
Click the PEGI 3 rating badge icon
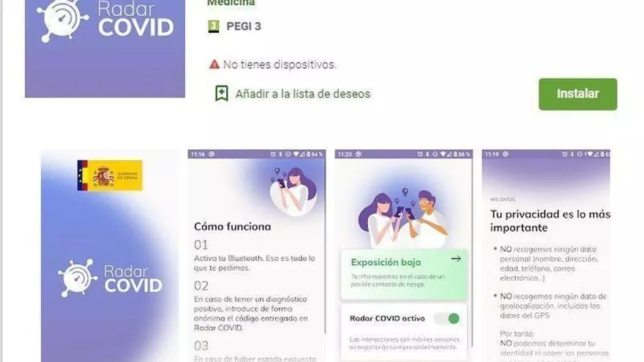pyautogui.click(x=214, y=26)
